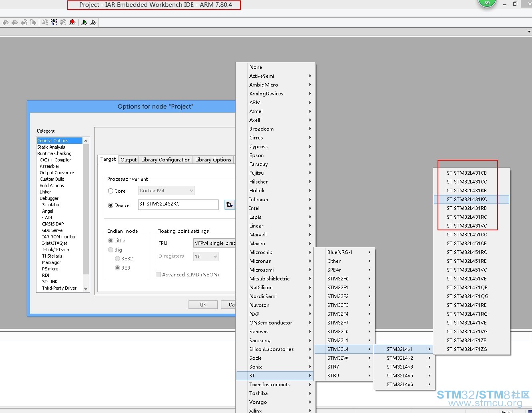Expand the STM32F7 family submenu
532x413 pixels.
point(344,323)
